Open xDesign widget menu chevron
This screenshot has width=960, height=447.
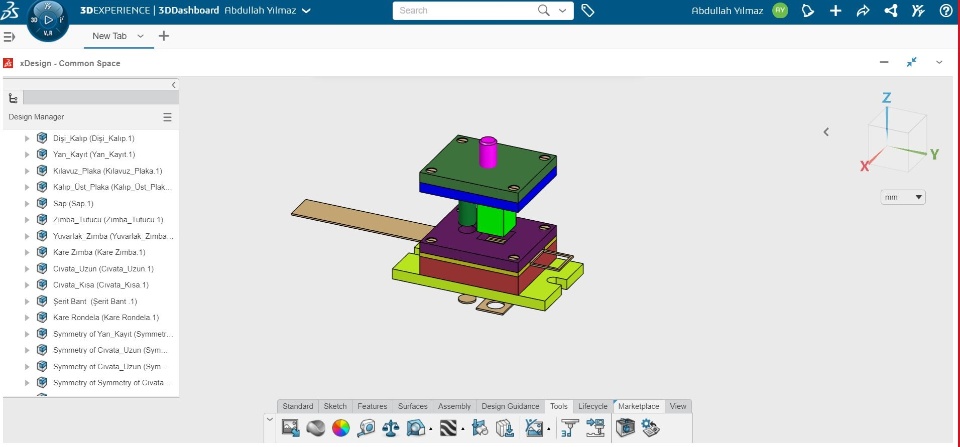click(x=939, y=62)
